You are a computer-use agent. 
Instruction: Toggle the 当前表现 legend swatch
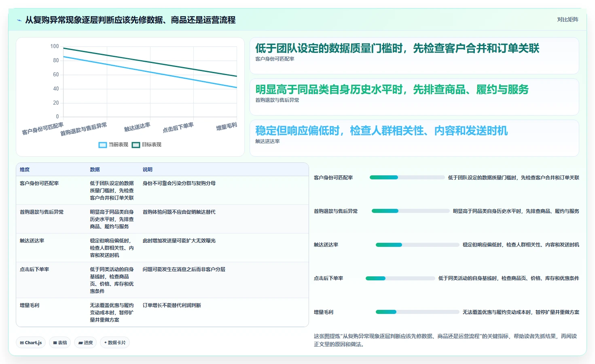tap(103, 145)
